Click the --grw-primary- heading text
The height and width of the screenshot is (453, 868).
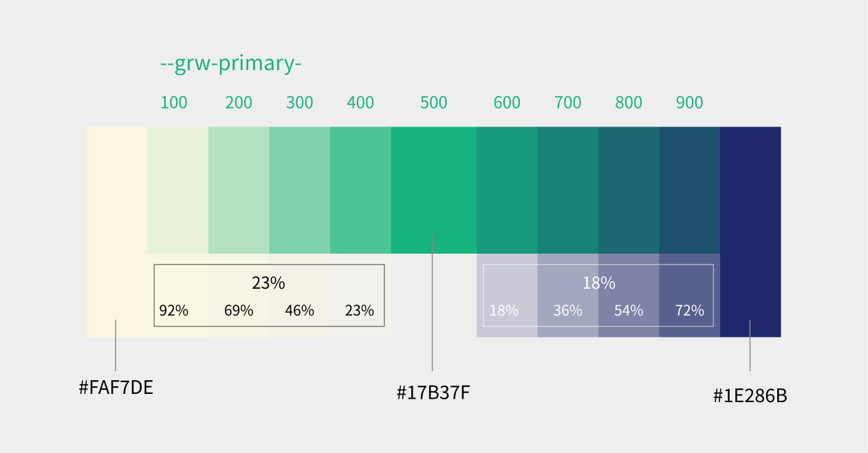pyautogui.click(x=230, y=63)
